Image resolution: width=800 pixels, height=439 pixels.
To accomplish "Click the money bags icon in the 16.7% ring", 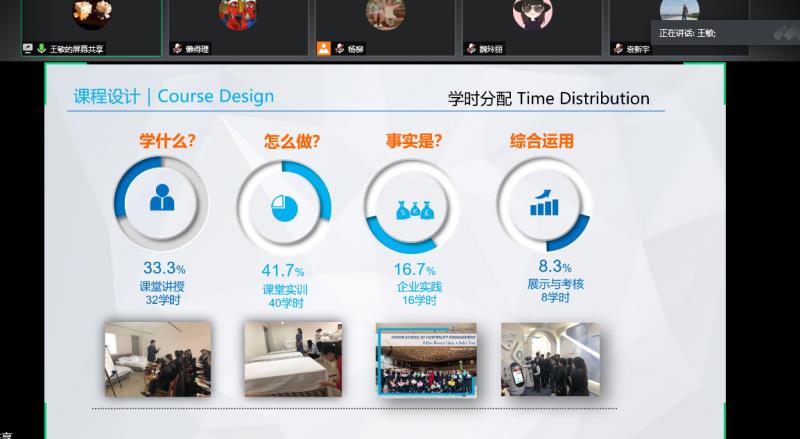I will (415, 210).
